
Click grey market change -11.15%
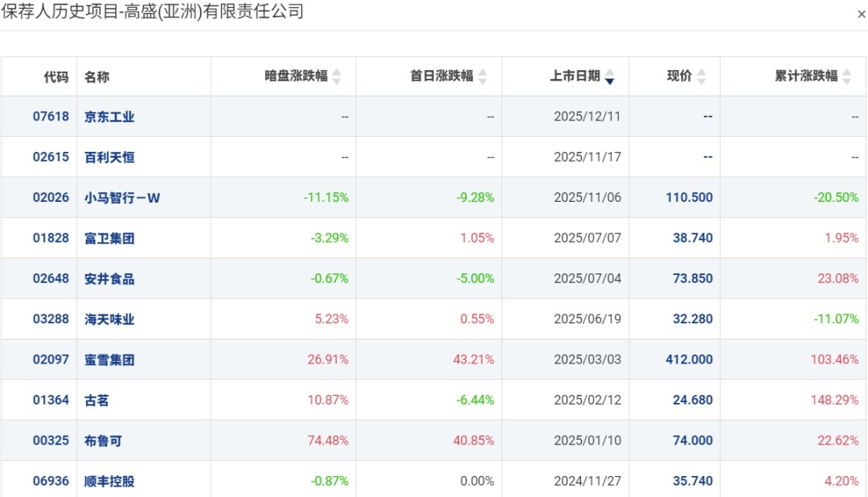326,197
